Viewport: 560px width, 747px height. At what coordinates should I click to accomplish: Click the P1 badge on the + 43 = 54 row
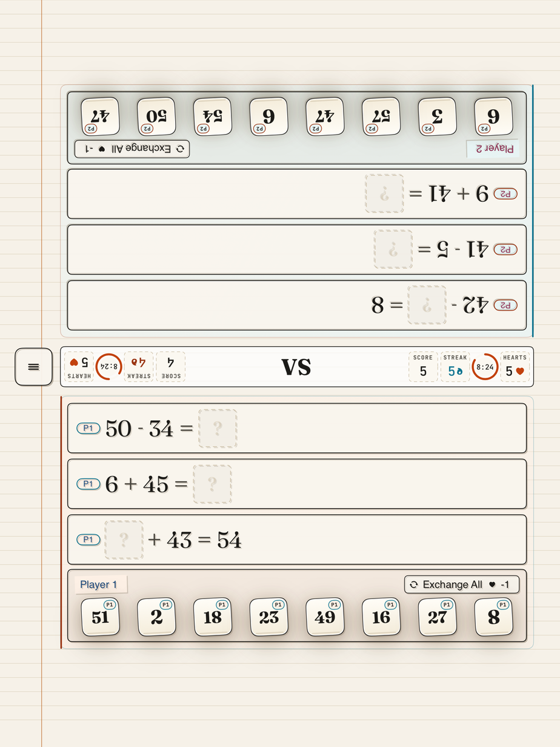click(88, 540)
